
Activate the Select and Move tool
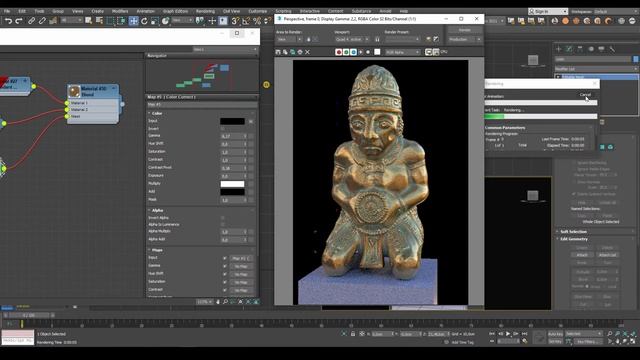pos(133,21)
